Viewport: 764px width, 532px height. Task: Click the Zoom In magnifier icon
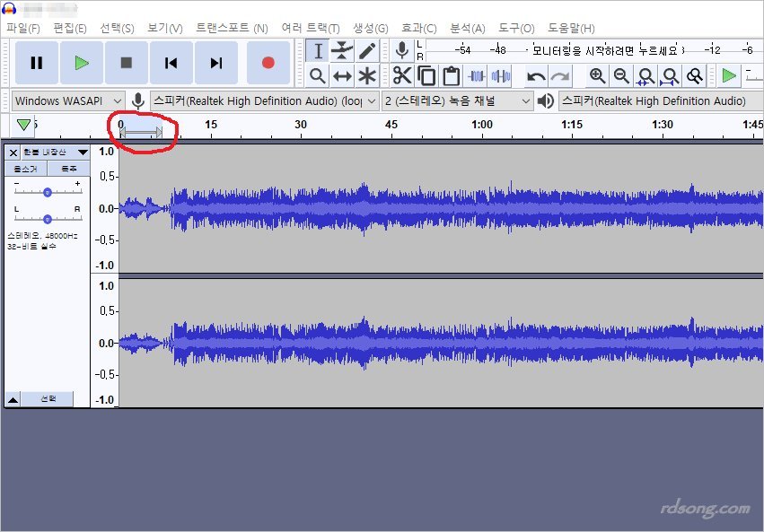click(597, 75)
